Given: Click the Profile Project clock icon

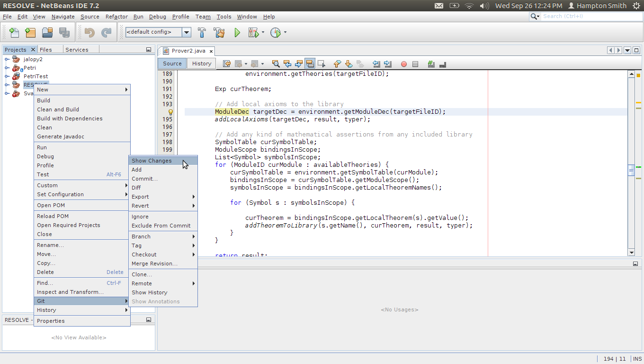Looking at the screenshot, I should click(x=275, y=33).
